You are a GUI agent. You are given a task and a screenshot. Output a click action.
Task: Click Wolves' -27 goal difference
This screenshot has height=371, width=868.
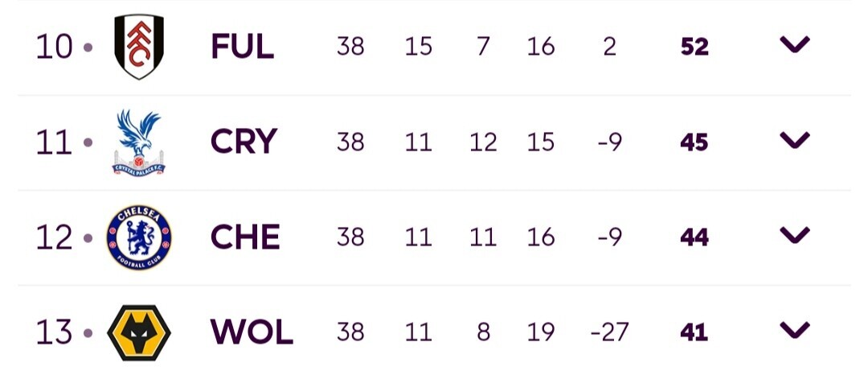click(609, 332)
